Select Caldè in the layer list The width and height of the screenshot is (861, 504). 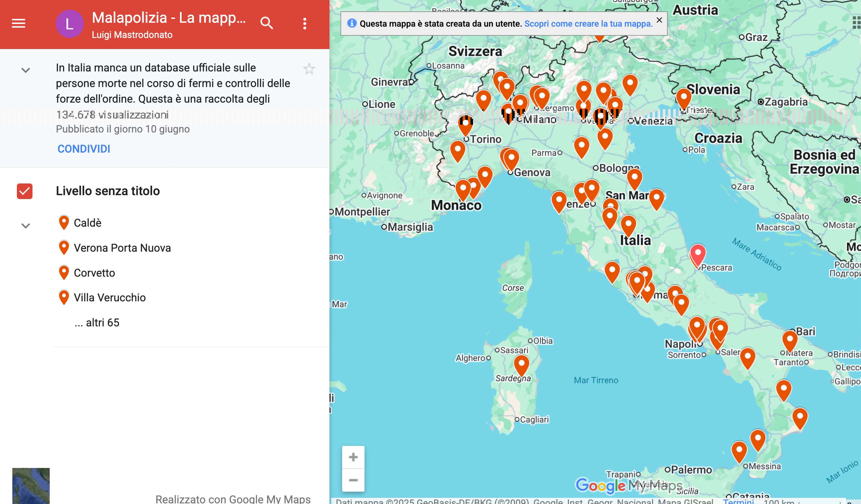(x=87, y=223)
